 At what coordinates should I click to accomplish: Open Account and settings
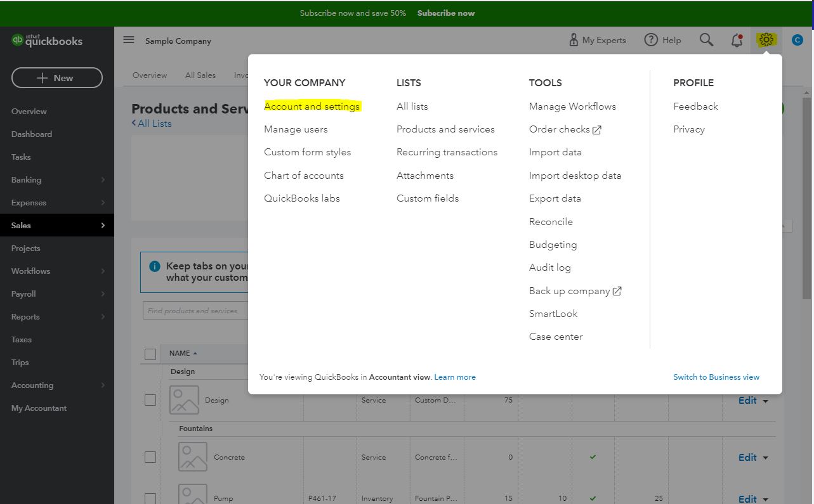tap(312, 107)
